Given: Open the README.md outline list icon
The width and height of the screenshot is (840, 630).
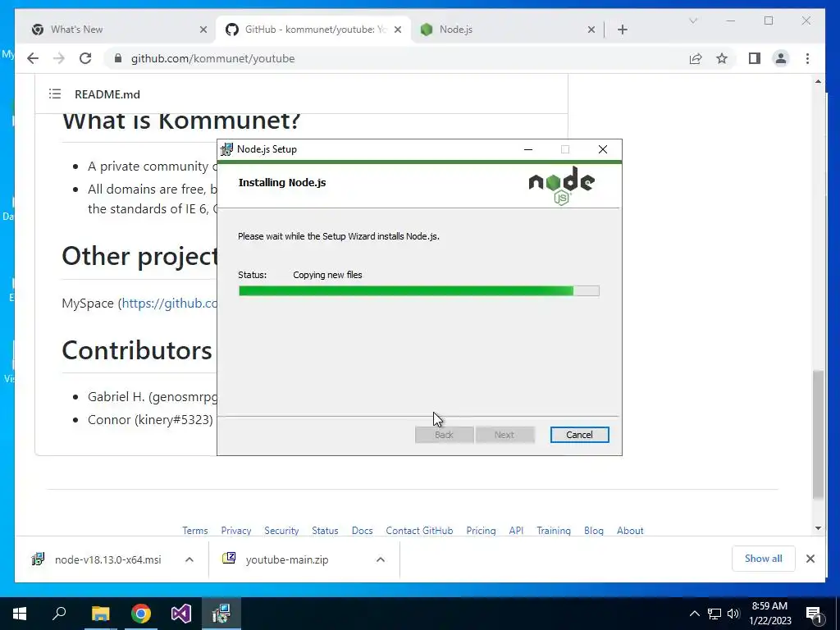Looking at the screenshot, I should pyautogui.click(x=55, y=94).
